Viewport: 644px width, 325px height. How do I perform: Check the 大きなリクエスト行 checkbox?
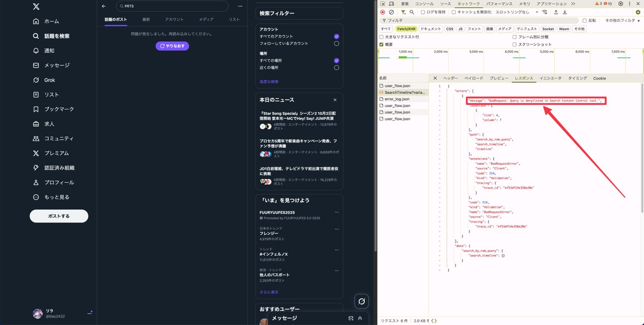382,37
